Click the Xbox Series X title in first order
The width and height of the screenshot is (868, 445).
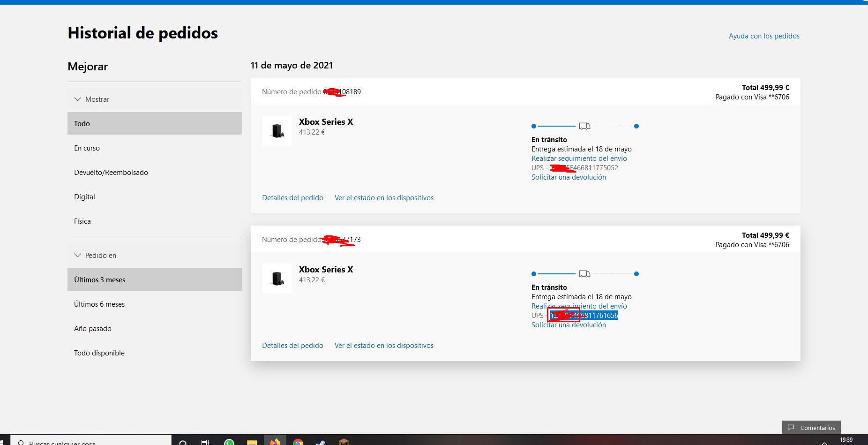coord(326,122)
